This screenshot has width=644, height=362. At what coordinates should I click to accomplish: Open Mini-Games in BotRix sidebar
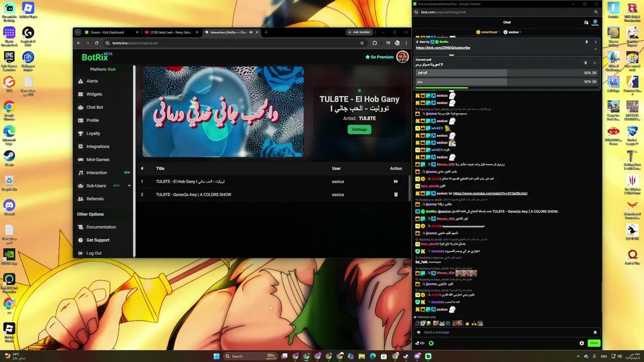click(98, 159)
